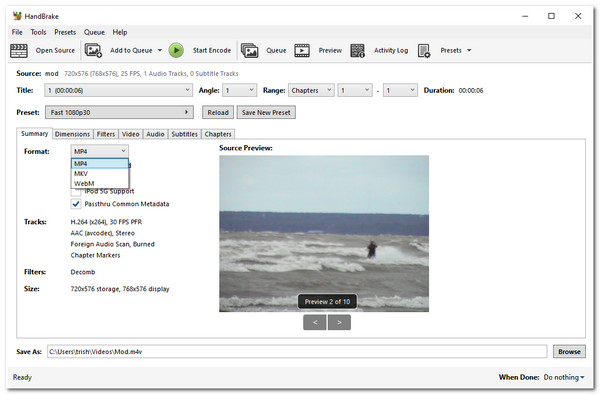Switch to the Summary tab
Viewport: 600px width, 395px height.
[x=34, y=134]
